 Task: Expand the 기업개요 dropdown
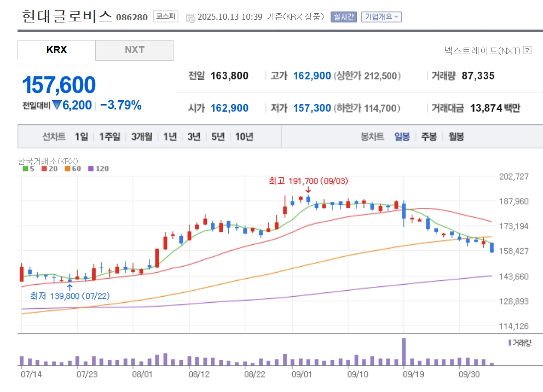coord(382,17)
